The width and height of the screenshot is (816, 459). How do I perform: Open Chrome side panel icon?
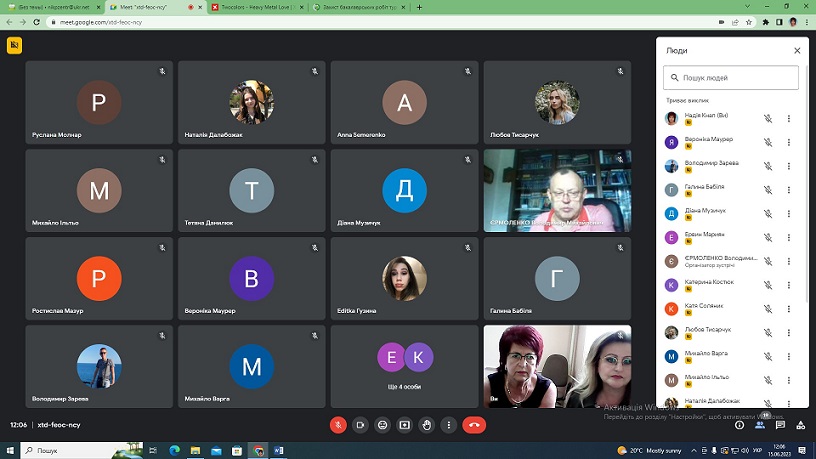tap(779, 22)
